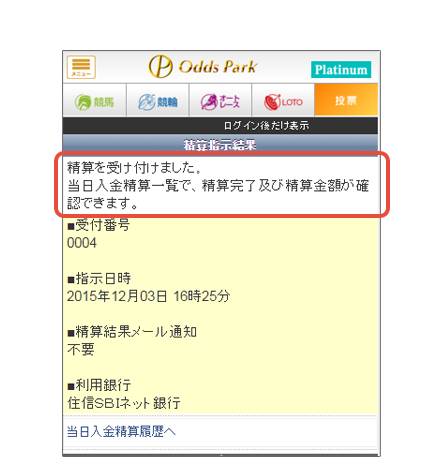Open the 当日入金精算履歴へ link
The width and height of the screenshot is (442, 459).
click(121, 431)
